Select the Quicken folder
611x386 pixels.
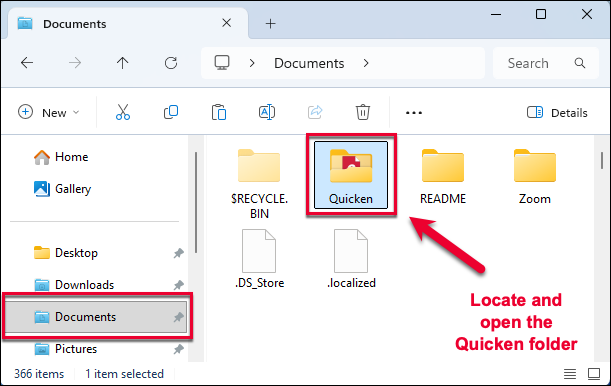pyautogui.click(x=351, y=175)
